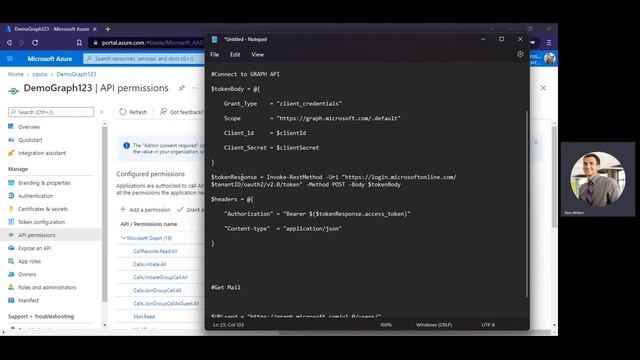Focus the Azure search resources box
Screen dimensions: 640x360
pos(144,59)
